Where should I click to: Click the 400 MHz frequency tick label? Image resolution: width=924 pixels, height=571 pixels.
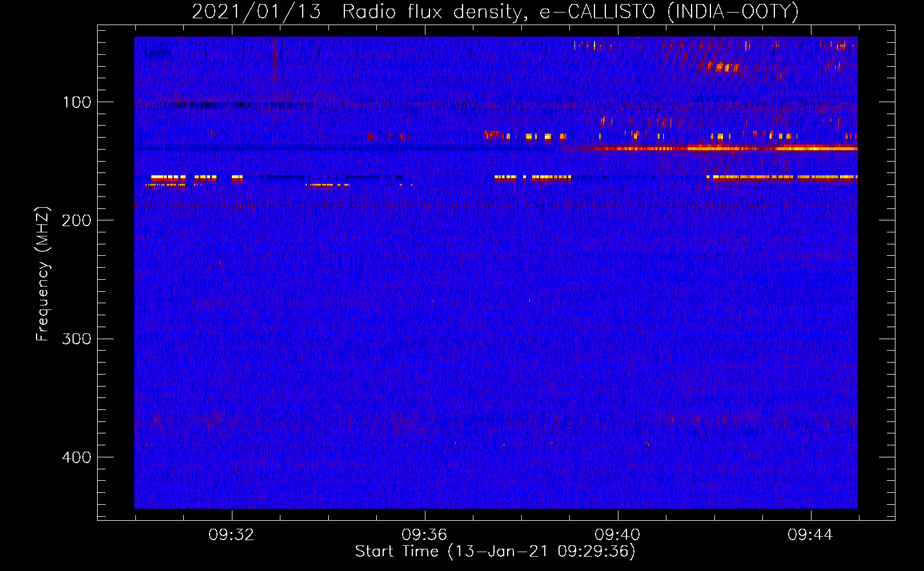[77, 457]
